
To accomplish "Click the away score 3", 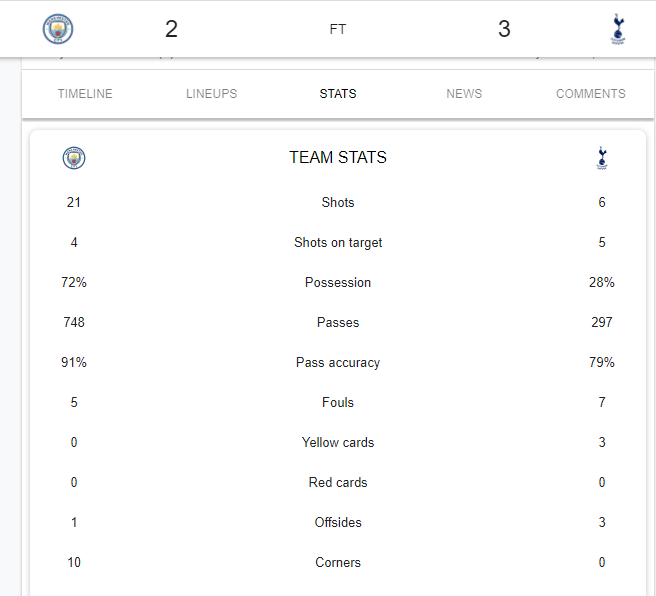I will tap(504, 29).
